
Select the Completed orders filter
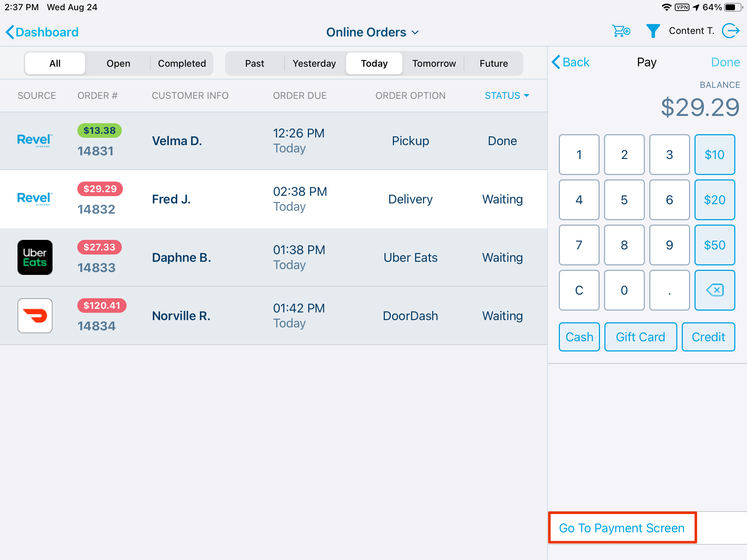(x=182, y=63)
